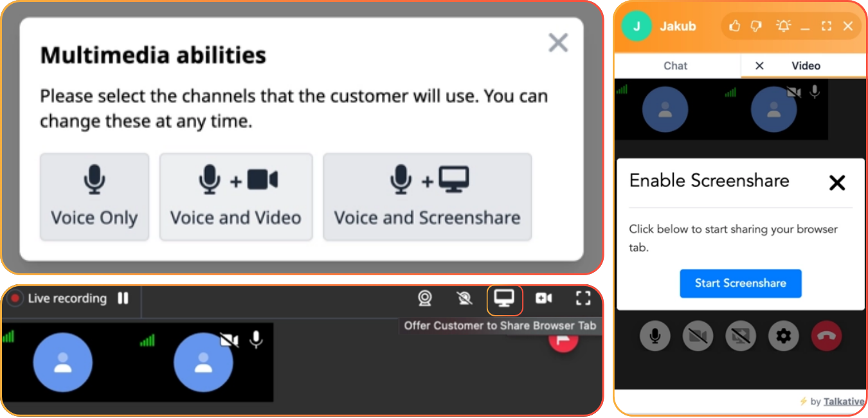Choose Voice and Video channel option

point(236,197)
